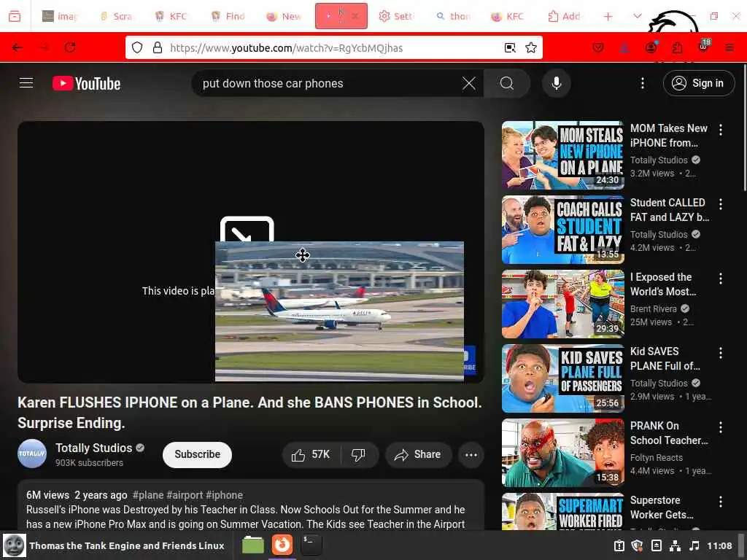Click the Sign in button
The height and width of the screenshot is (560, 747).
tap(698, 83)
